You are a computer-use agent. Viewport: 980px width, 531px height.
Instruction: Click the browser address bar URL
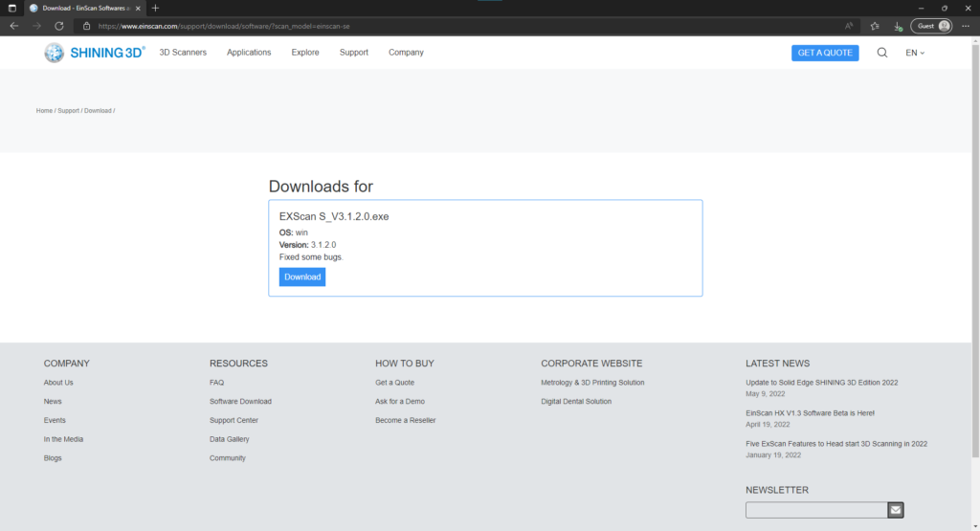(224, 26)
